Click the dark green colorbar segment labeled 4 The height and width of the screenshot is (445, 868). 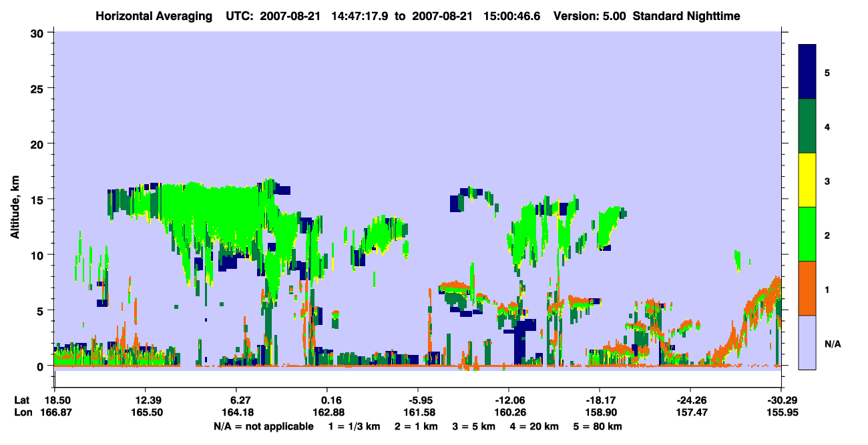coord(808,126)
